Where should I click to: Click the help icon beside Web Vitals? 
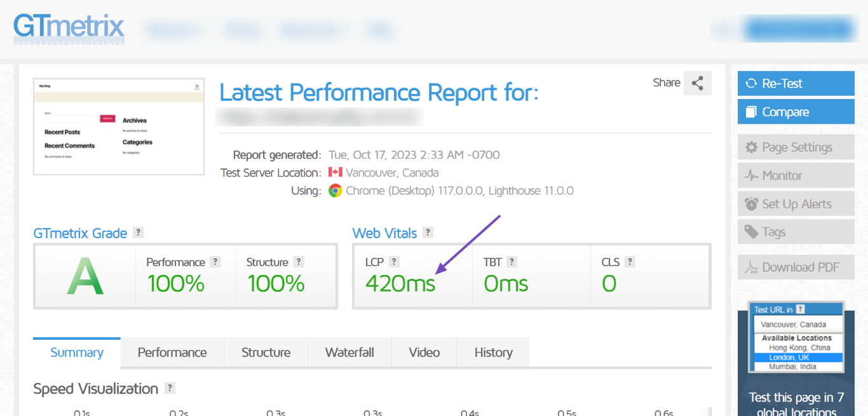click(x=428, y=233)
